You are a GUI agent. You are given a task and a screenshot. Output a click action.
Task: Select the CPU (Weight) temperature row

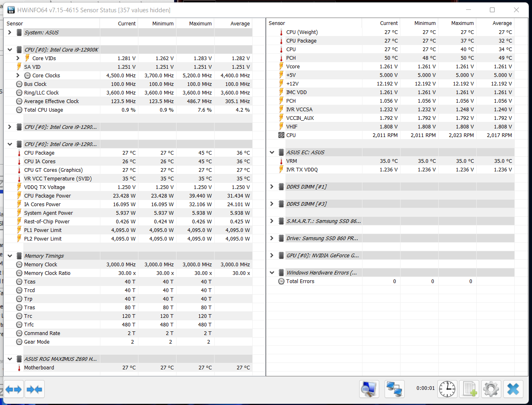(390, 32)
